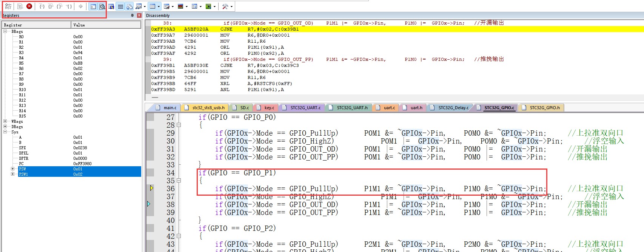Switch to the main.c tab
The height and width of the screenshot is (252, 644).
click(166, 108)
